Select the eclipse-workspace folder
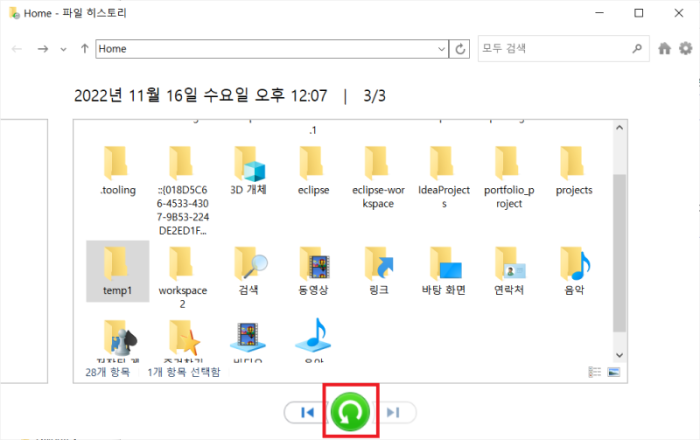 [378, 178]
